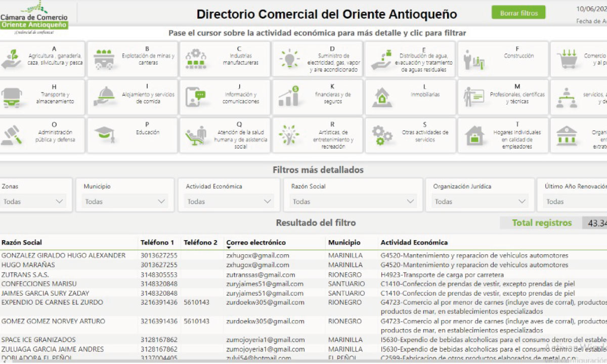Click the Agricultura plant-in-hand icon
The image size is (607, 364).
(x=12, y=59)
